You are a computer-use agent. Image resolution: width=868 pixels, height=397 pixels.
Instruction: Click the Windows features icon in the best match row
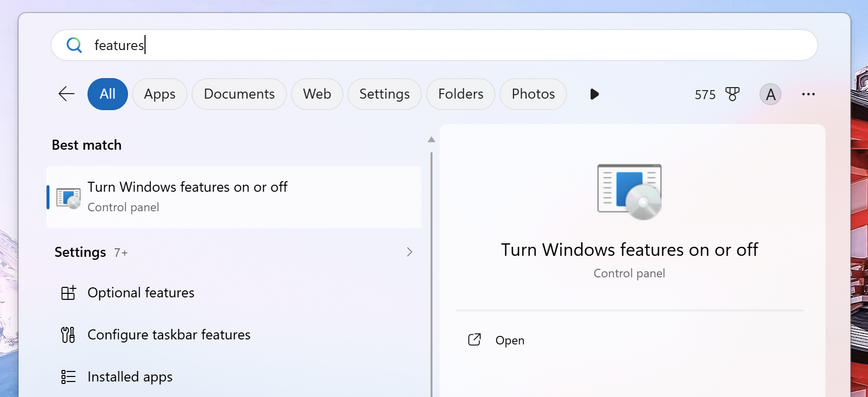coord(68,198)
